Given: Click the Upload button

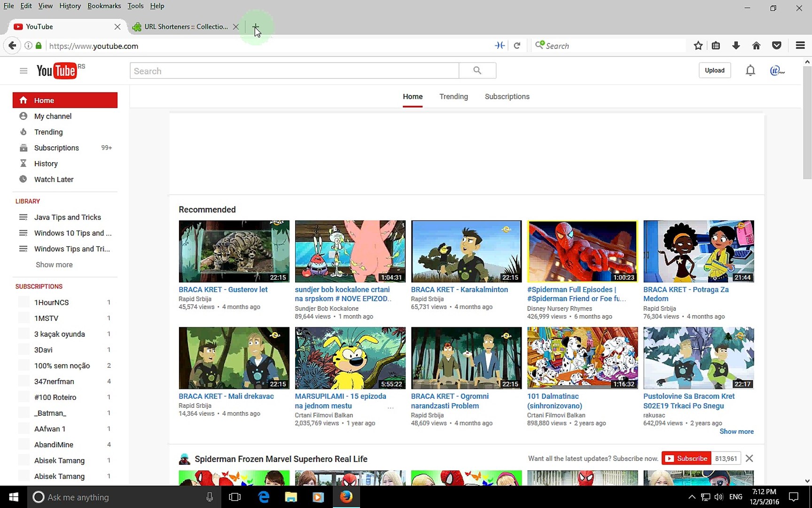Looking at the screenshot, I should pyautogui.click(x=715, y=71).
